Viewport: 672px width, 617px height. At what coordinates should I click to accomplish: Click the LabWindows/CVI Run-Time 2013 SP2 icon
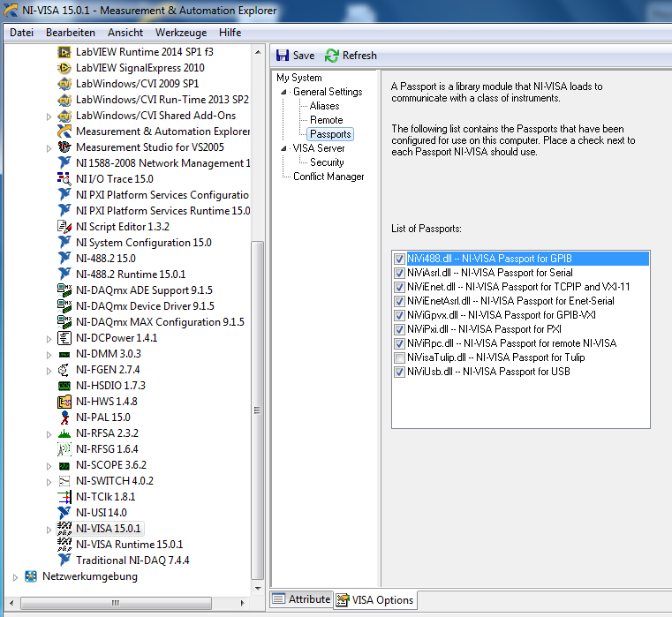[x=64, y=100]
